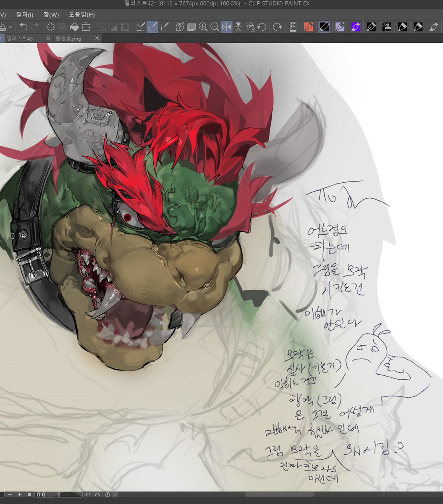443x504 pixels.
Task: Click the rotate right icon in status bar
Action: click(98, 495)
